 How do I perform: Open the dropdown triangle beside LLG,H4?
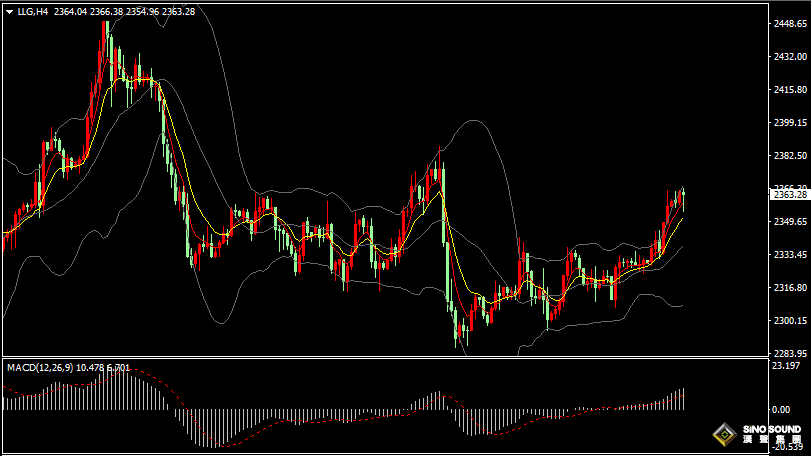9,11
